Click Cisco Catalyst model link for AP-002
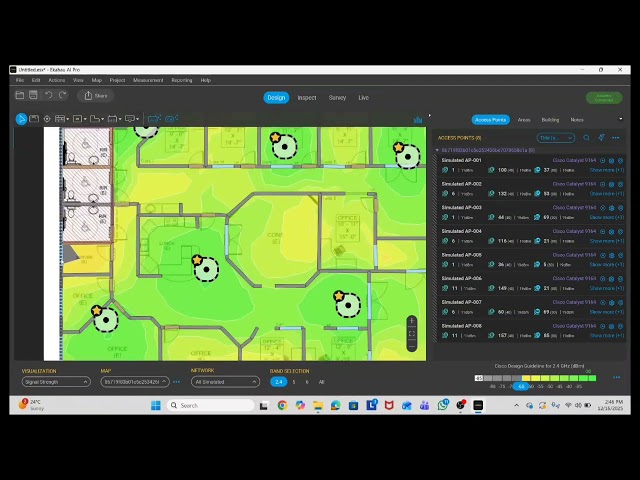This screenshot has width=640, height=480. coord(574,184)
